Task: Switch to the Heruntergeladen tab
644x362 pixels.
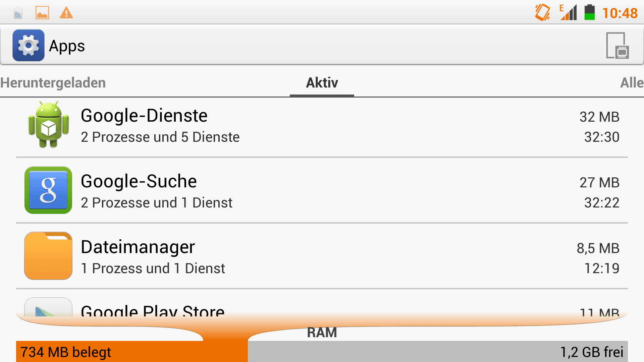Action: 53,83
